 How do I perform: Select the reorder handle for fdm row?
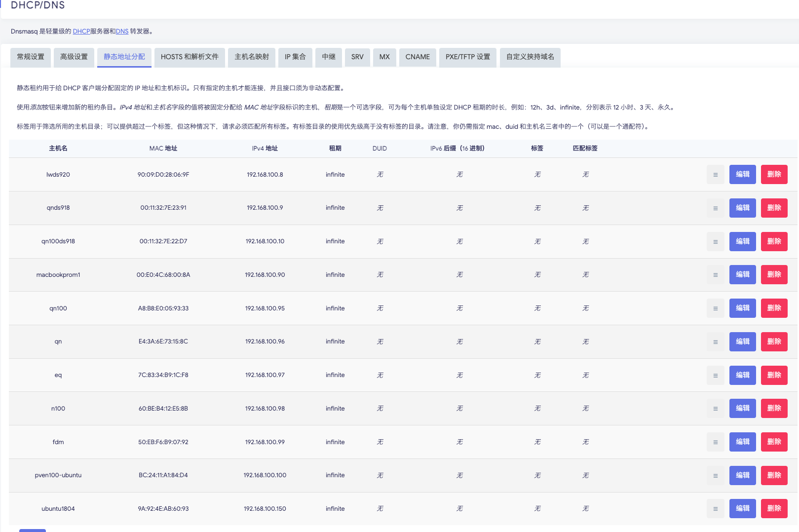pos(715,442)
